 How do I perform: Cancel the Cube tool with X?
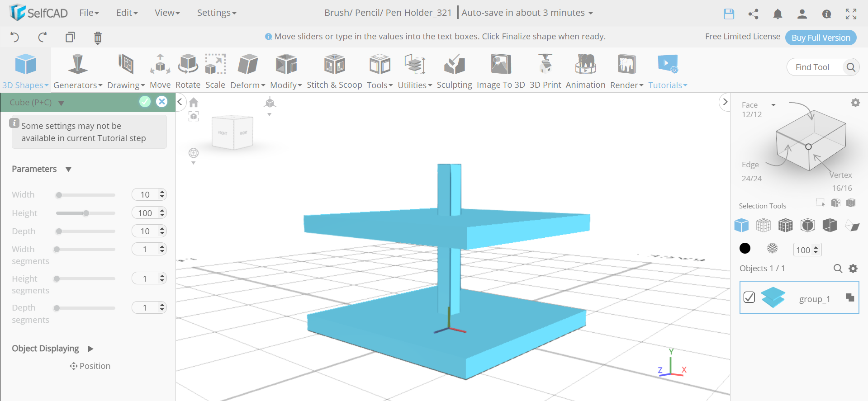pyautogui.click(x=161, y=102)
